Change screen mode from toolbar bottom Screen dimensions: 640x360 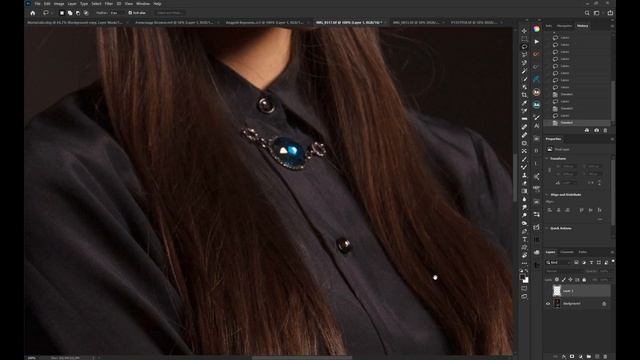pos(524,297)
